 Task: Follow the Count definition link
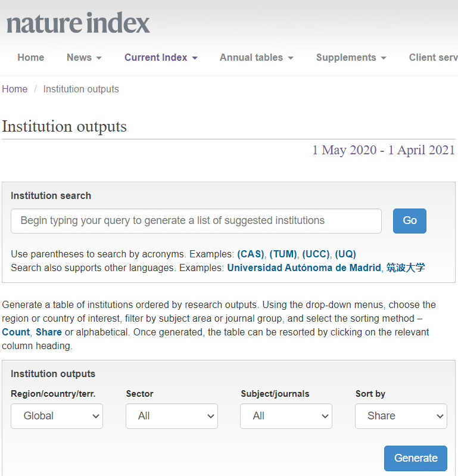click(16, 332)
